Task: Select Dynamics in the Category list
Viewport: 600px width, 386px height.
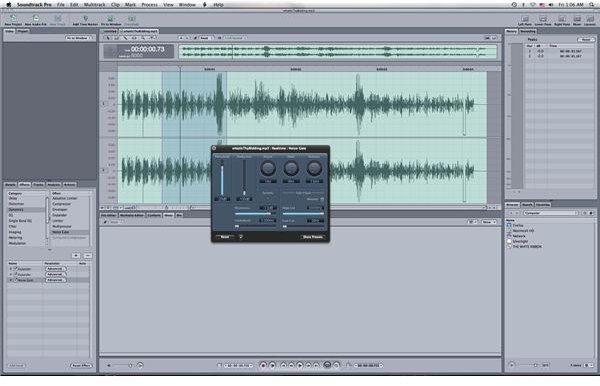Action: coord(26,209)
